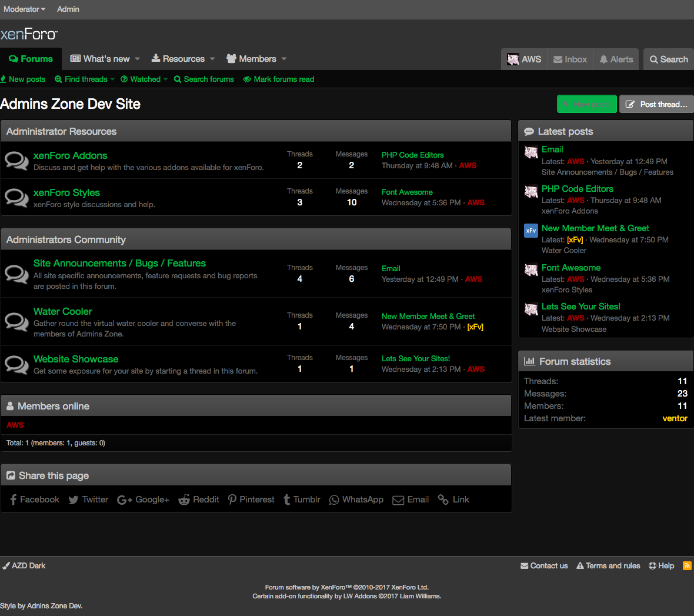
Task: View Alerts notifications
Action: click(x=616, y=59)
